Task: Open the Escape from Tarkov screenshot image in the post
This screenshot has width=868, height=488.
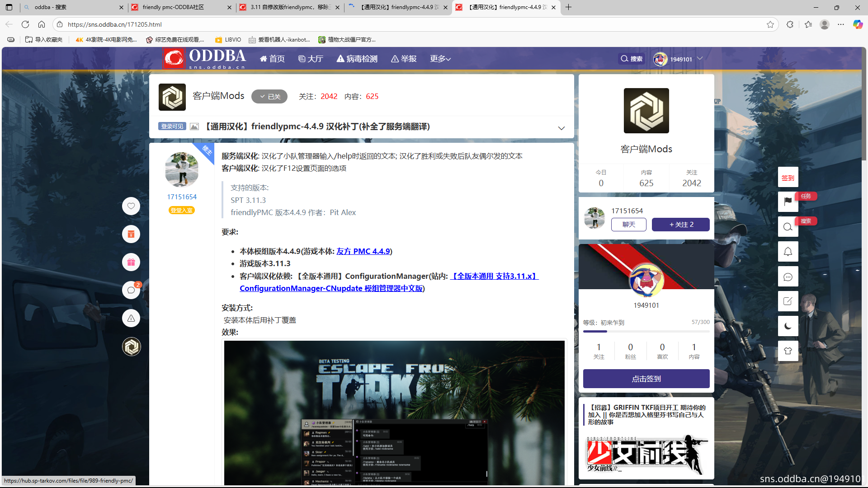Action: tap(394, 413)
